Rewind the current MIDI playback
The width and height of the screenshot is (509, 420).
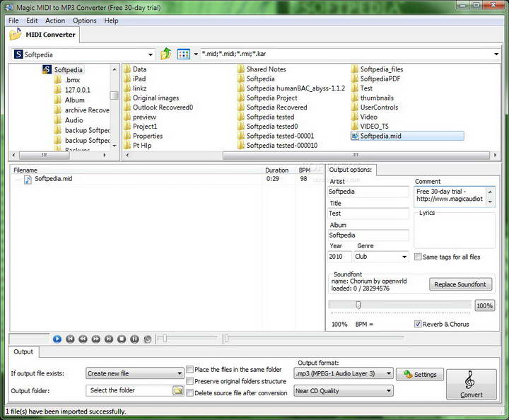83,339
